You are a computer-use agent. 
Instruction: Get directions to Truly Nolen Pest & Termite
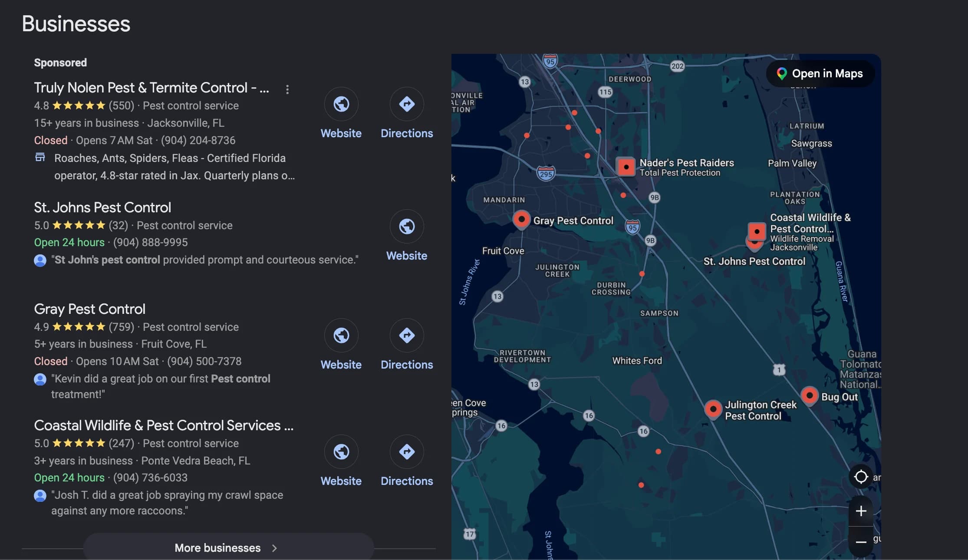pos(407,104)
